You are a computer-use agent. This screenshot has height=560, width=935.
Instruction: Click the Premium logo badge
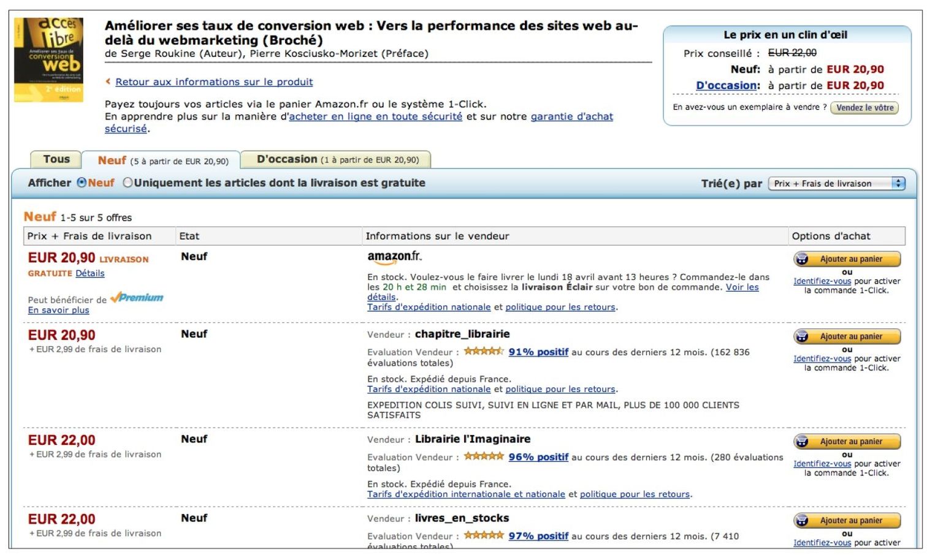(x=137, y=298)
